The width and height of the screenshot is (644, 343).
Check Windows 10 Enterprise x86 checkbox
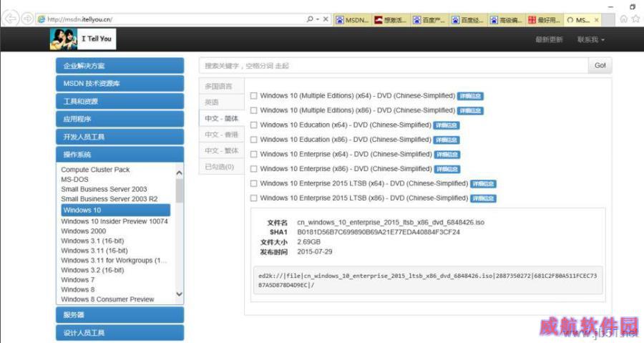point(254,169)
